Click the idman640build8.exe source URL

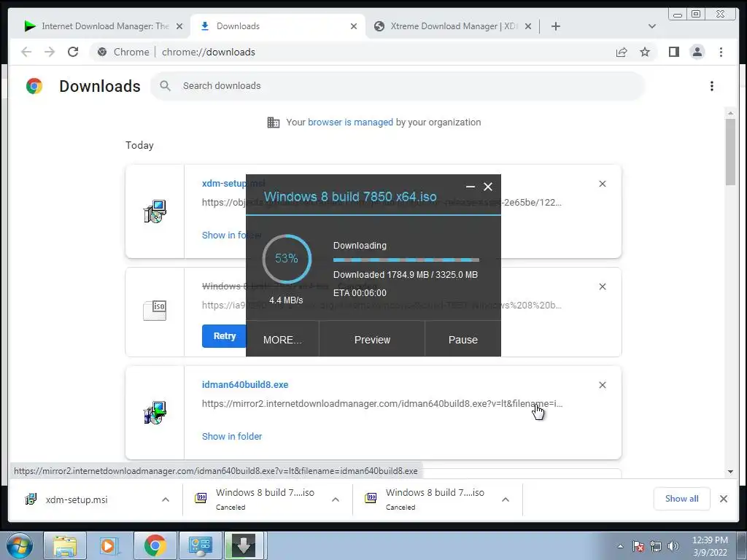pos(382,404)
